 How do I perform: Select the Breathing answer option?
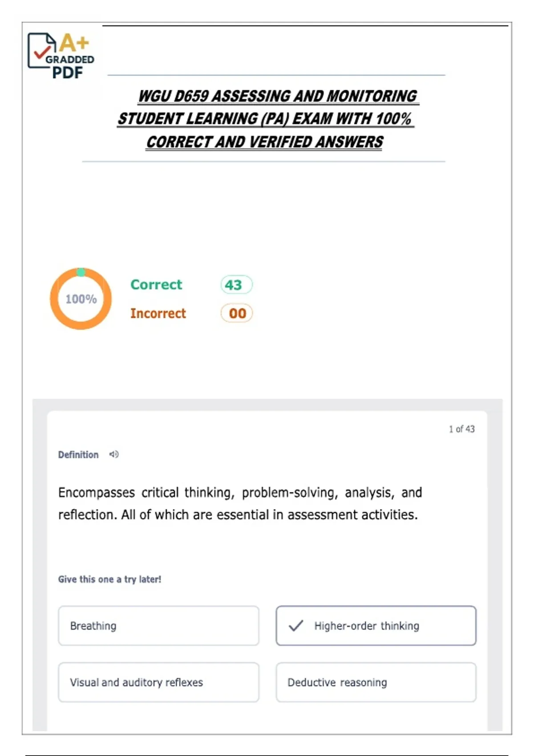[158, 626]
